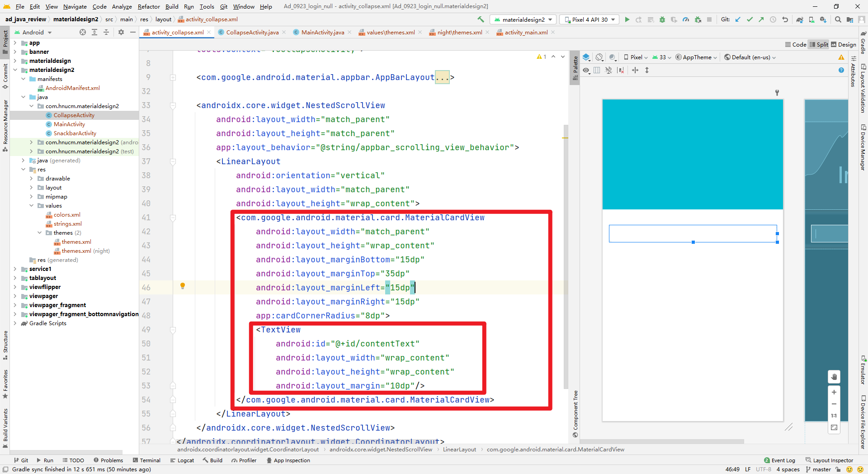Toggle the Palette side panel

point(575,68)
